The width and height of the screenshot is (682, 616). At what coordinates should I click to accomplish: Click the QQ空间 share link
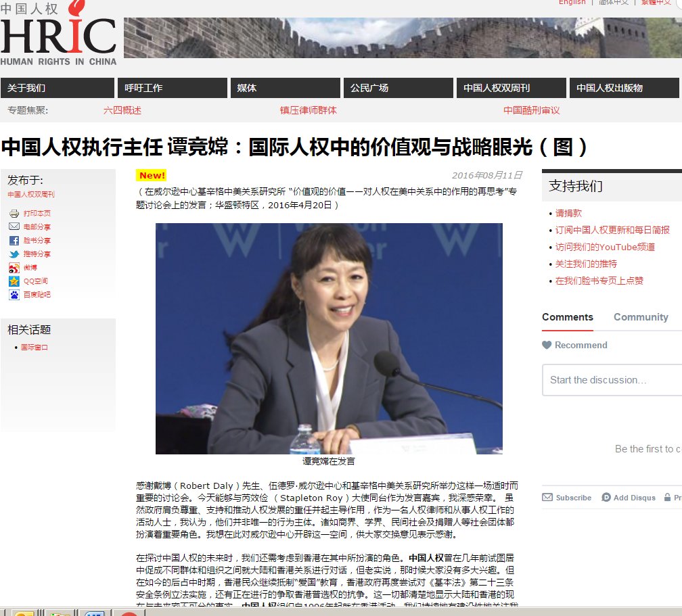pyautogui.click(x=36, y=281)
